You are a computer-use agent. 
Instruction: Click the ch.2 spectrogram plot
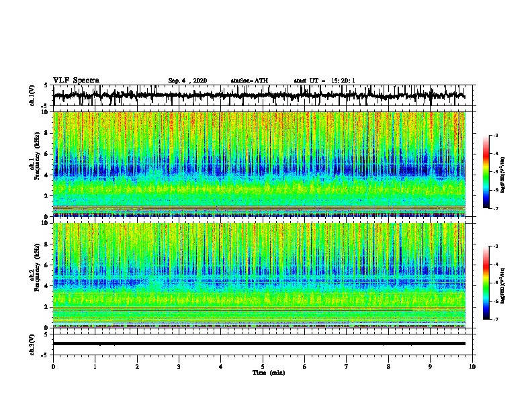click(x=259, y=275)
